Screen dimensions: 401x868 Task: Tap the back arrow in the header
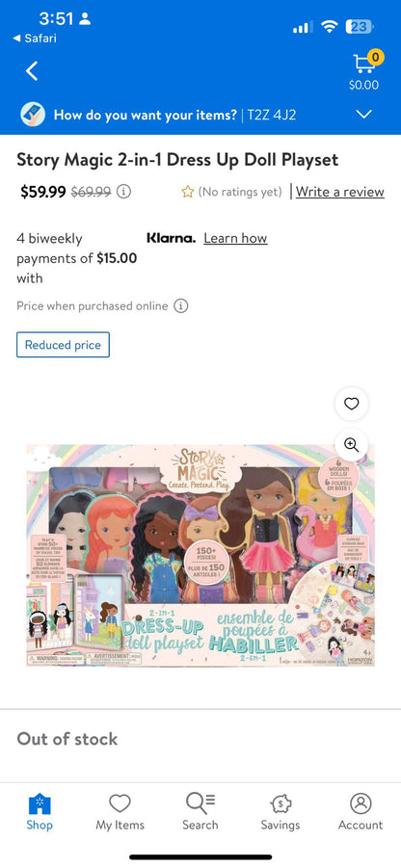coord(32,71)
